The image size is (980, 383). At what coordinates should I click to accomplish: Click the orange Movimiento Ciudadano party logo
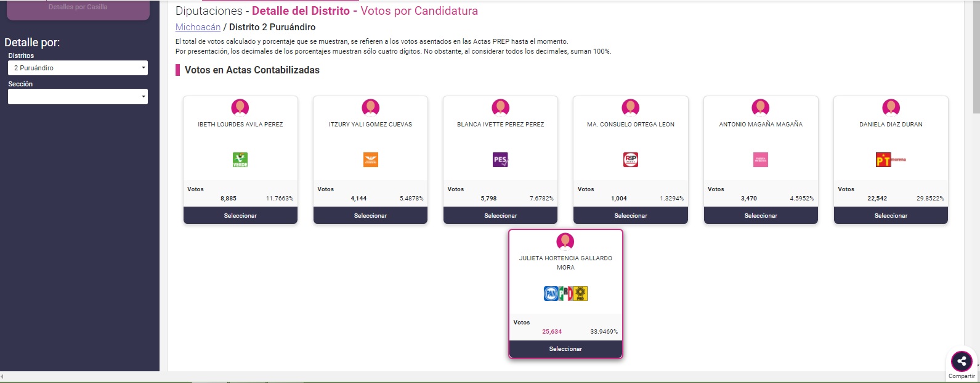point(370,160)
